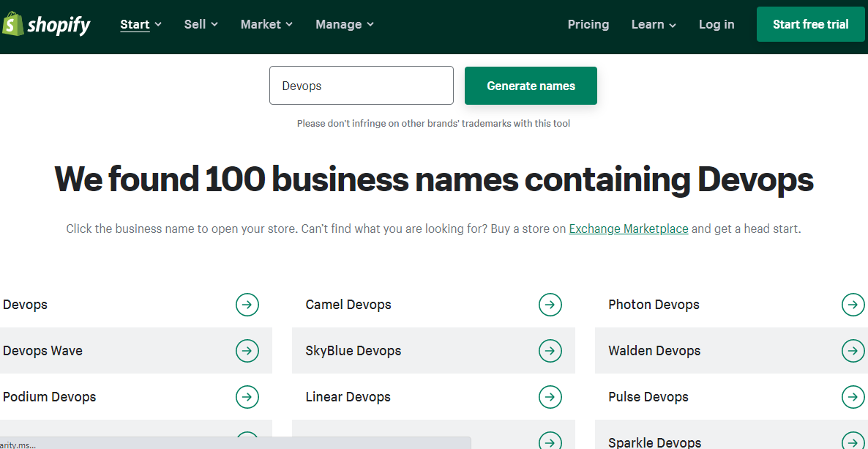Viewport: 868px width, 449px height.
Task: Open the Manage dropdown menu
Action: point(345,24)
